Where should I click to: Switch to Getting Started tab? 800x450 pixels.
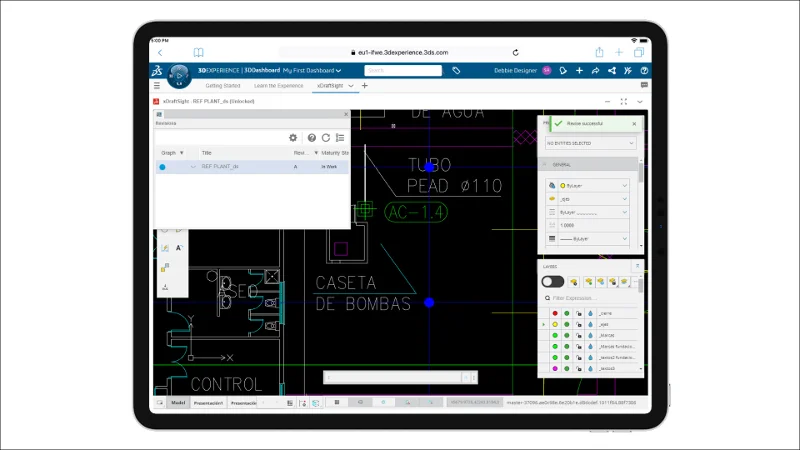pos(222,86)
